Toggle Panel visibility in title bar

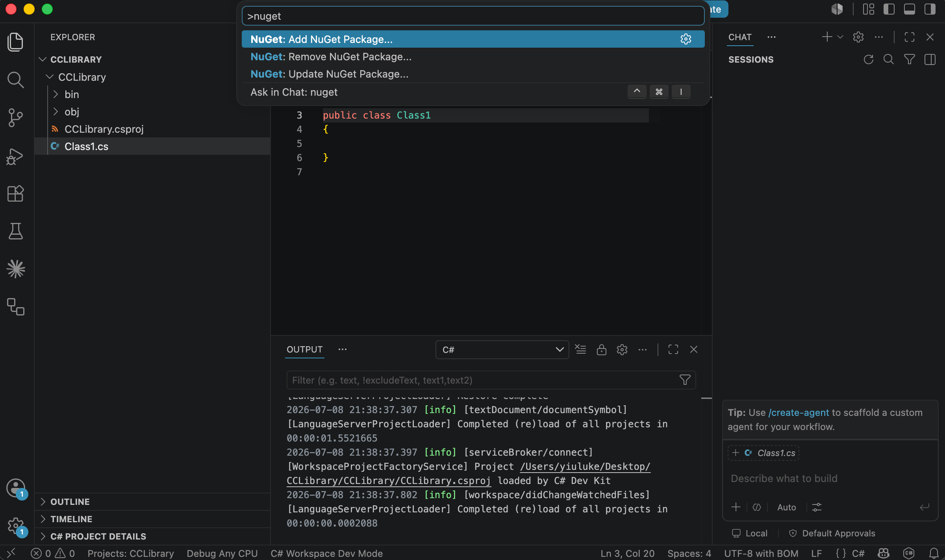click(910, 9)
